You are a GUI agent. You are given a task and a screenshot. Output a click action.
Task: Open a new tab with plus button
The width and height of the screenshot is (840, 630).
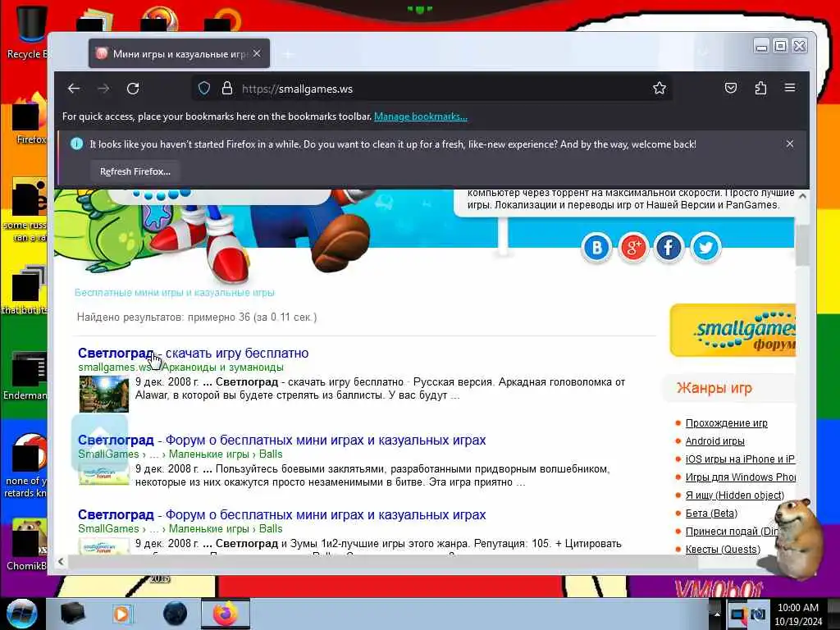click(289, 54)
